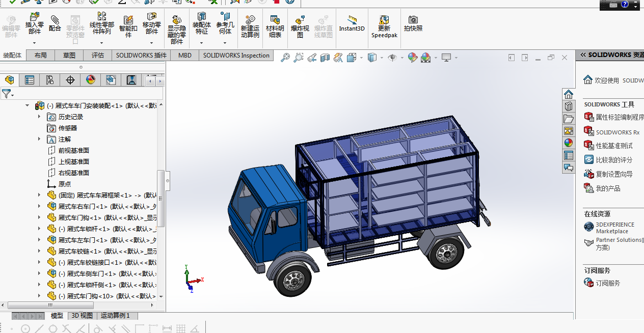This screenshot has height=333, width=644.
Task: Open dropdown arrow beside Hide/Show Items eye
Action: tap(401, 58)
